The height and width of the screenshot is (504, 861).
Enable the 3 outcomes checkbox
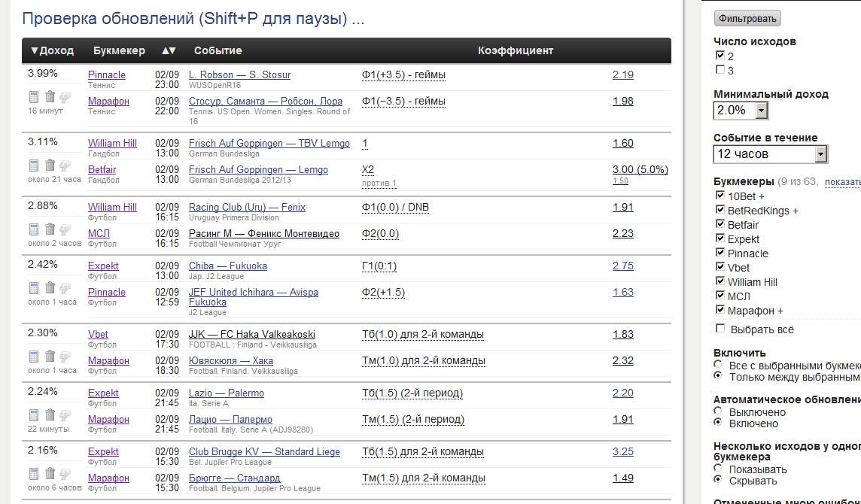coord(720,70)
